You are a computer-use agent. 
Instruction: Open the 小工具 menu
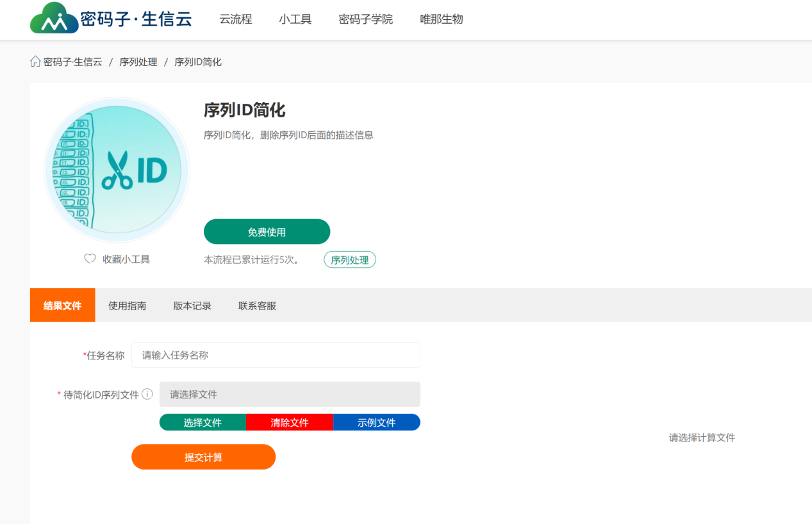[295, 19]
